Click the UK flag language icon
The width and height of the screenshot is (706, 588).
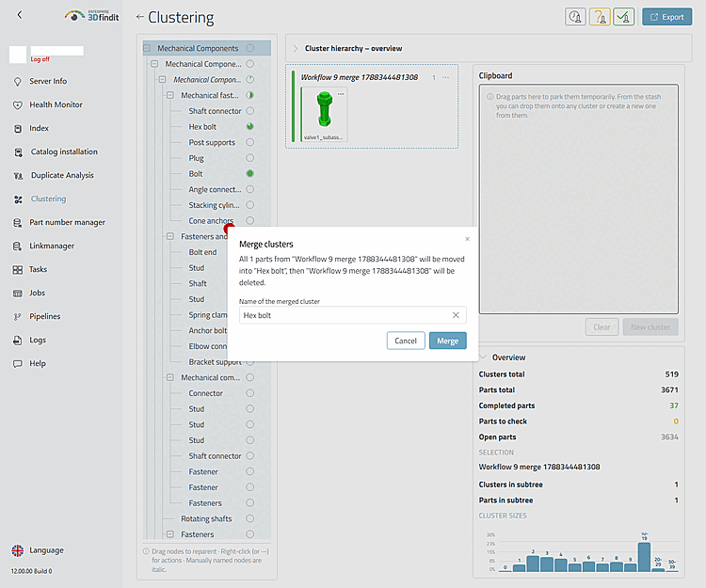tap(18, 550)
